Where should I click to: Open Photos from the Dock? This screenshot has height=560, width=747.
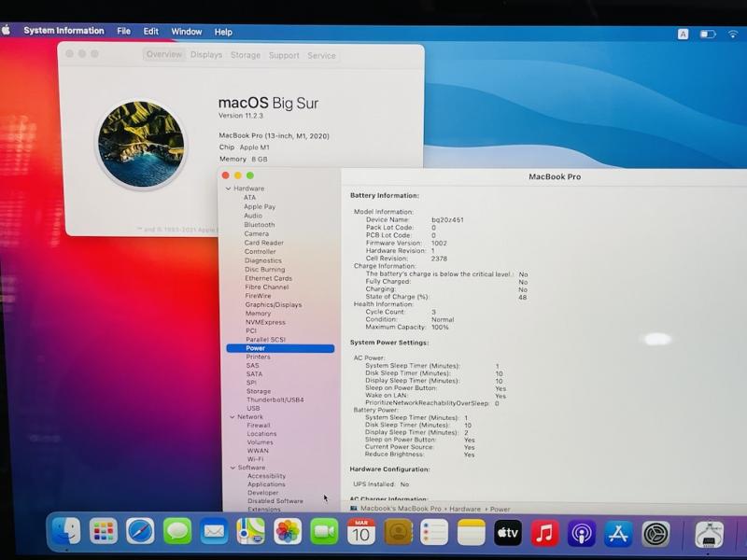coord(288,531)
